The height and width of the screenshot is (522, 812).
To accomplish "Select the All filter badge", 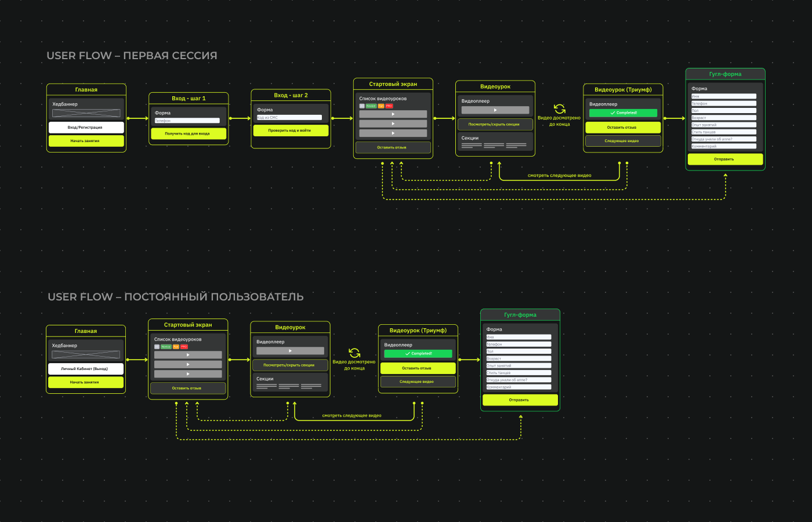I will click(361, 105).
